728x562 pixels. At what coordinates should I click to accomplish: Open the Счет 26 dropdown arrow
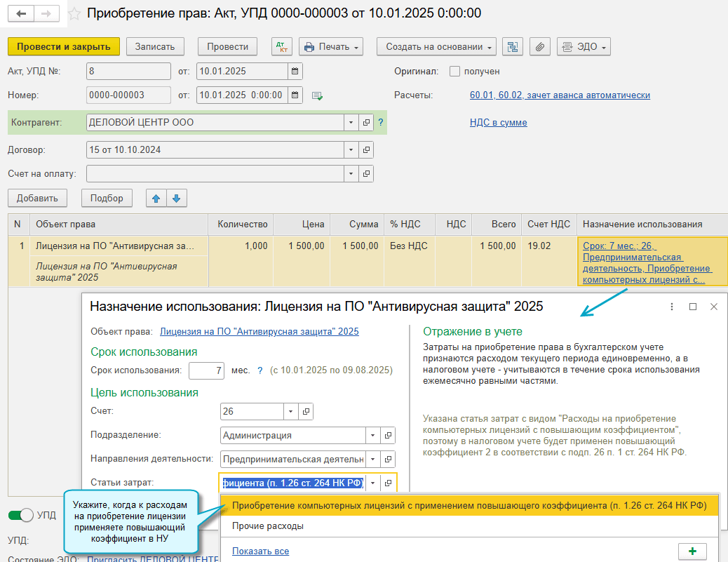(x=290, y=412)
